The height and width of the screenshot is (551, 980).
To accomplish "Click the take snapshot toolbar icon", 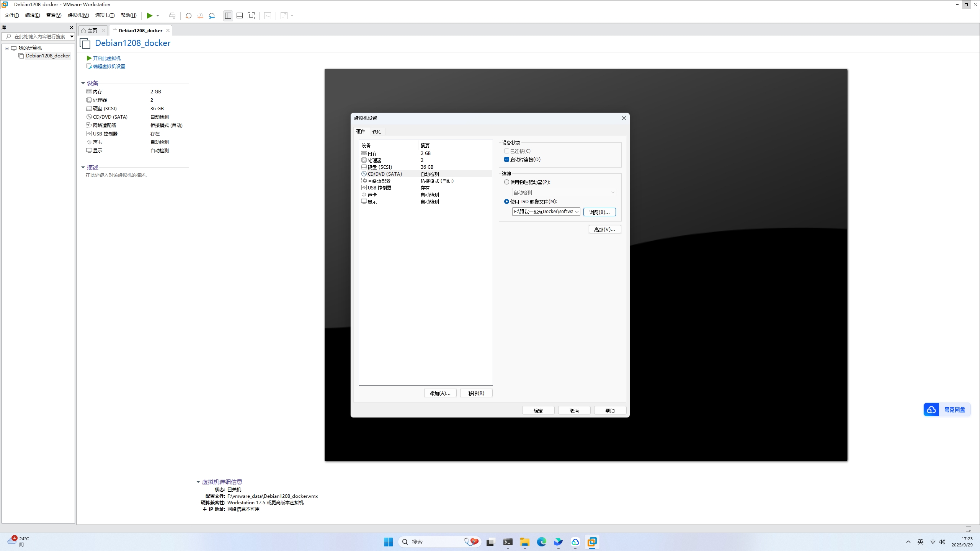I will pos(188,16).
